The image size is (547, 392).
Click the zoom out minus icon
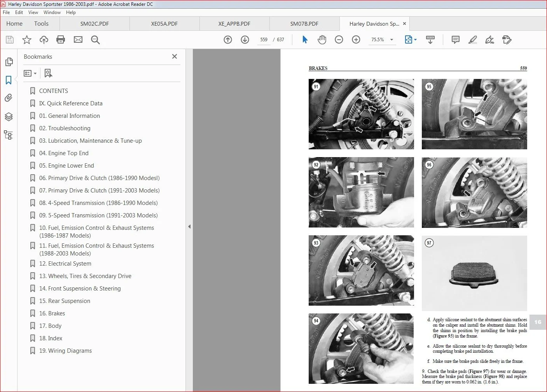click(339, 40)
